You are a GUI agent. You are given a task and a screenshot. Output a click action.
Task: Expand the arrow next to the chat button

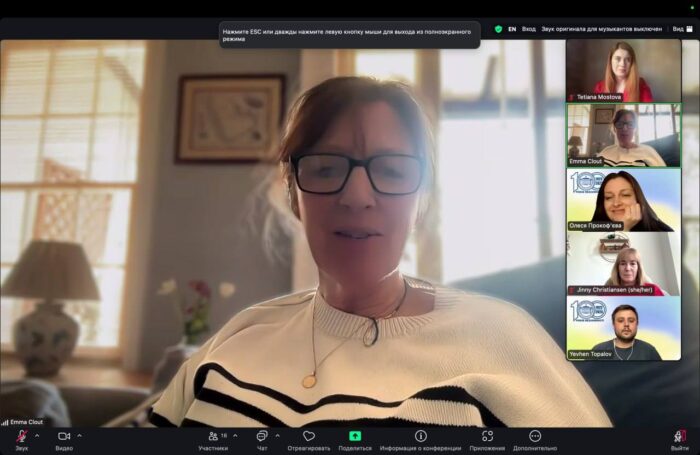tap(277, 436)
